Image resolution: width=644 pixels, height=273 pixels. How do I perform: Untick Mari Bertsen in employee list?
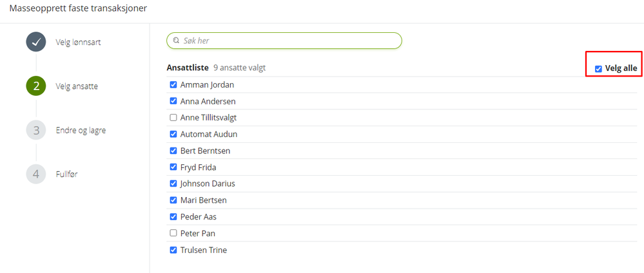173,200
